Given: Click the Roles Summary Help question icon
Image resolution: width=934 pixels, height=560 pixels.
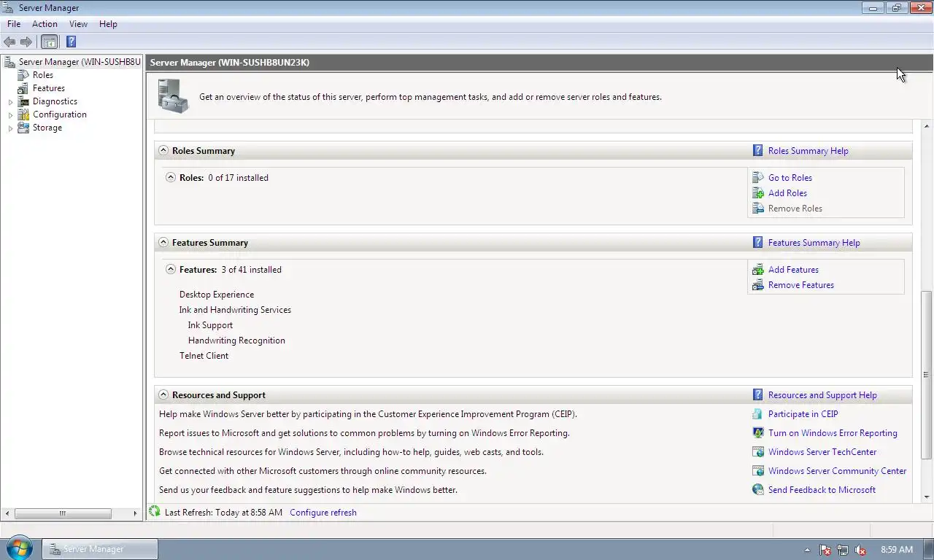Looking at the screenshot, I should point(757,151).
